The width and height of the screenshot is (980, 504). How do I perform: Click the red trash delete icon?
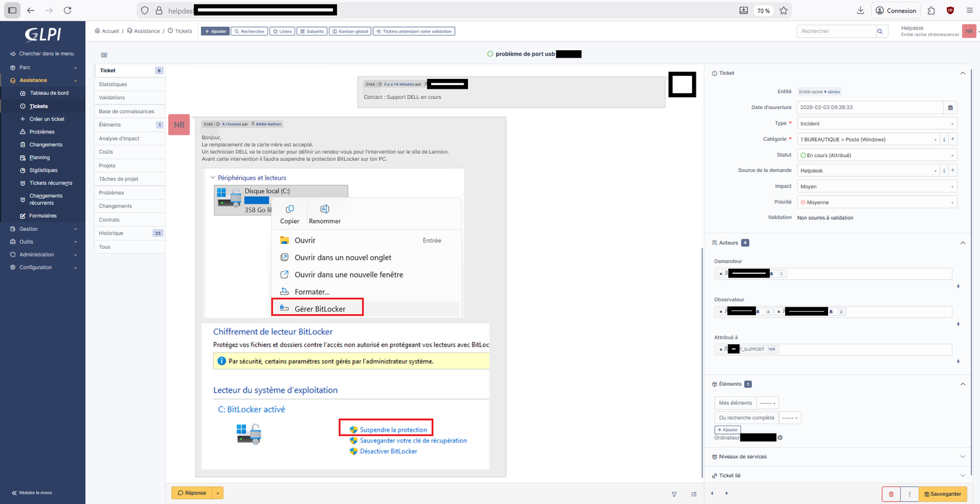click(x=891, y=494)
